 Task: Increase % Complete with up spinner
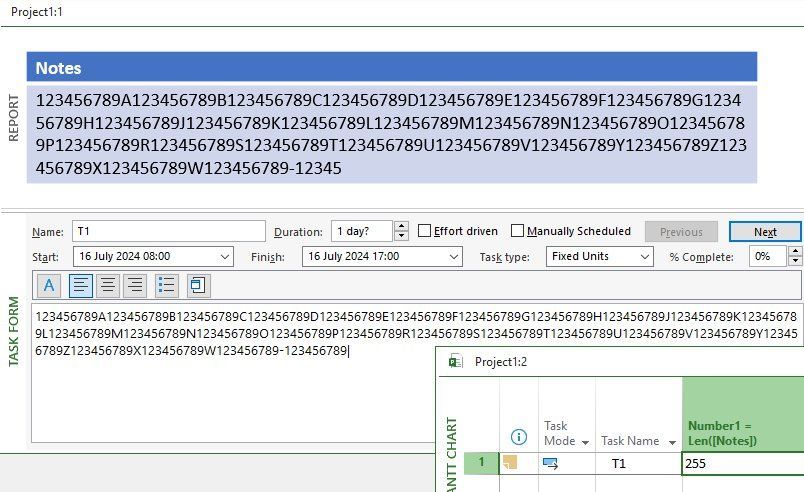coord(795,251)
